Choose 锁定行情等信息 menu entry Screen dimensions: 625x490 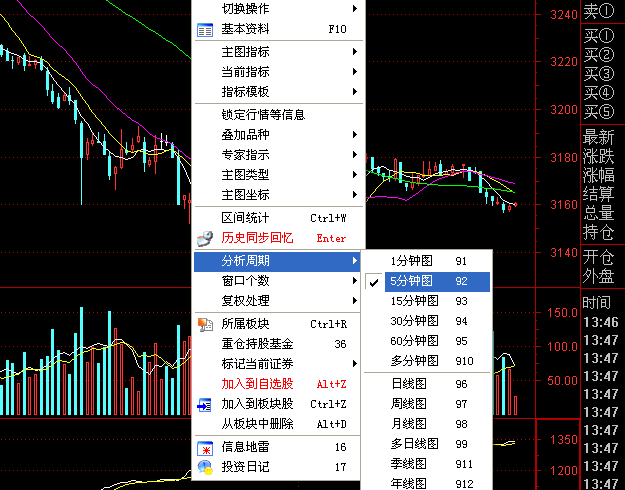(x=278, y=115)
